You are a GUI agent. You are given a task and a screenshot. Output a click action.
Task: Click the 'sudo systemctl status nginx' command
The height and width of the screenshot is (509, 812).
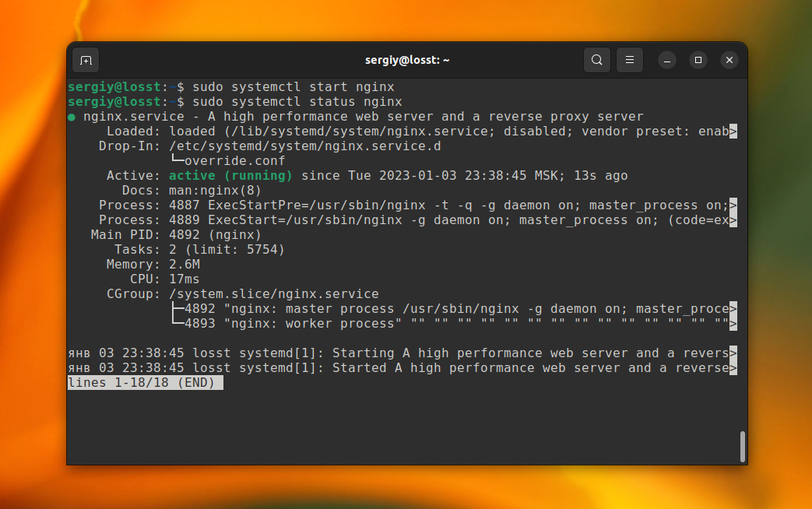click(x=297, y=101)
